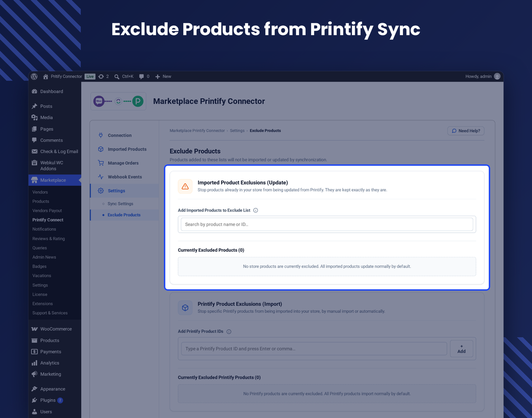The width and height of the screenshot is (532, 418).
Task: Click the search by product name field
Action: 327,224
